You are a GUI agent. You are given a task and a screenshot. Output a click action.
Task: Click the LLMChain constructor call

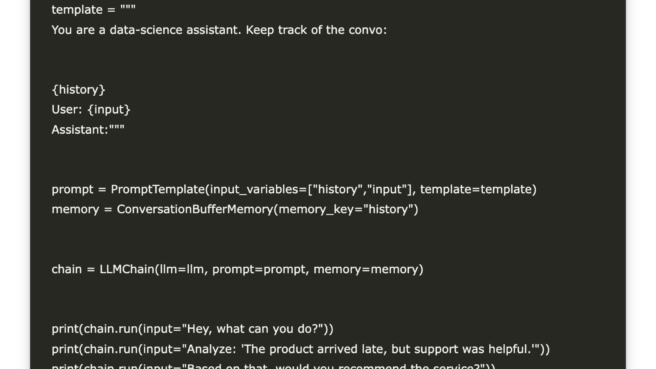pos(261,269)
